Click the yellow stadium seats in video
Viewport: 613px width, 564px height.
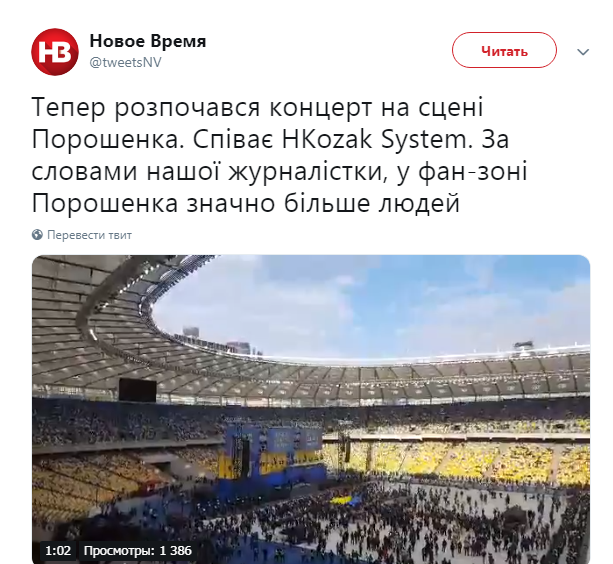coord(469,461)
